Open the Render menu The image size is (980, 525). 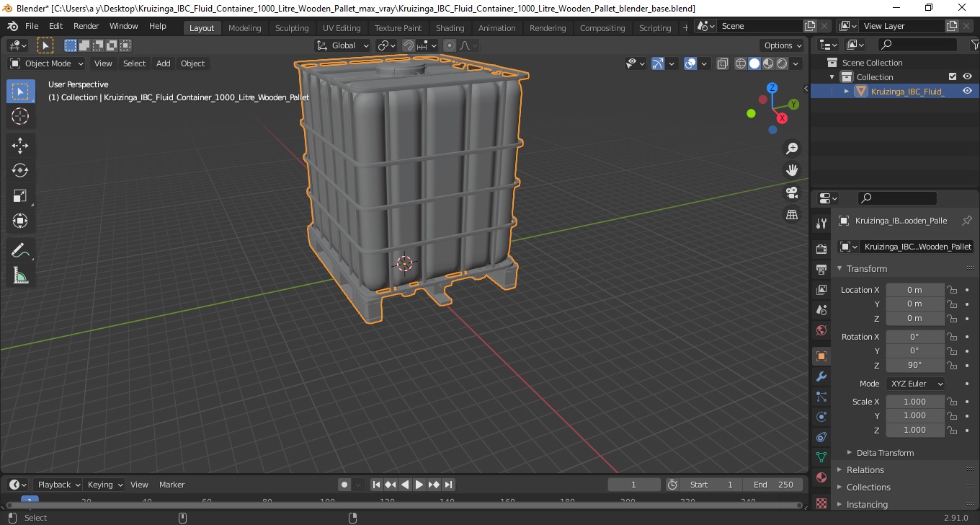[x=86, y=26]
